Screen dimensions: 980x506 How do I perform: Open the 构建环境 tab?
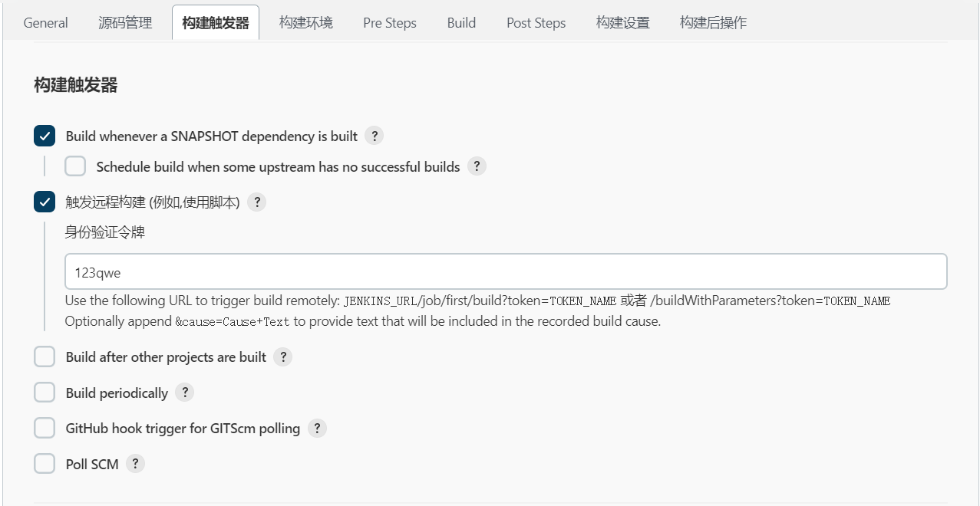coord(306,23)
